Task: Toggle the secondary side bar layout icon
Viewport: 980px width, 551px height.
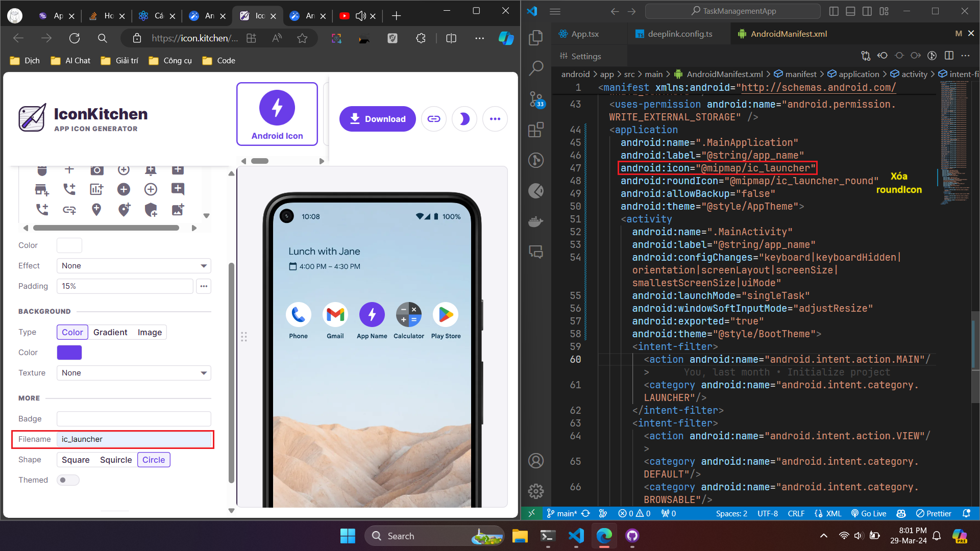Action: point(867,11)
